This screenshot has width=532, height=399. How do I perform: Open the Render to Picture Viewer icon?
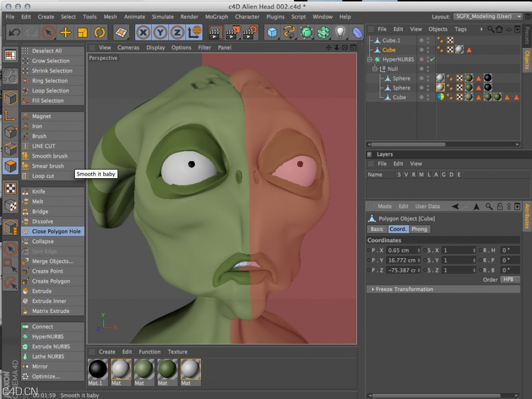(231, 32)
